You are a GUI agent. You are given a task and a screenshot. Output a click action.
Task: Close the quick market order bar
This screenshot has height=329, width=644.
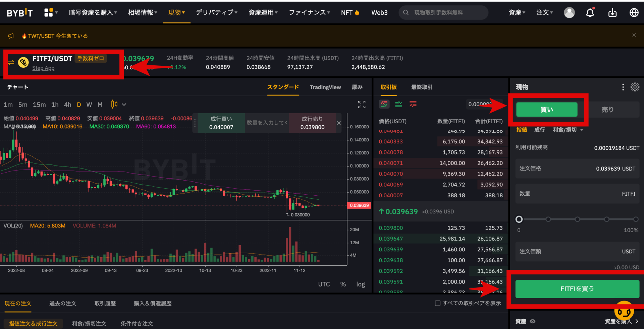click(x=339, y=123)
